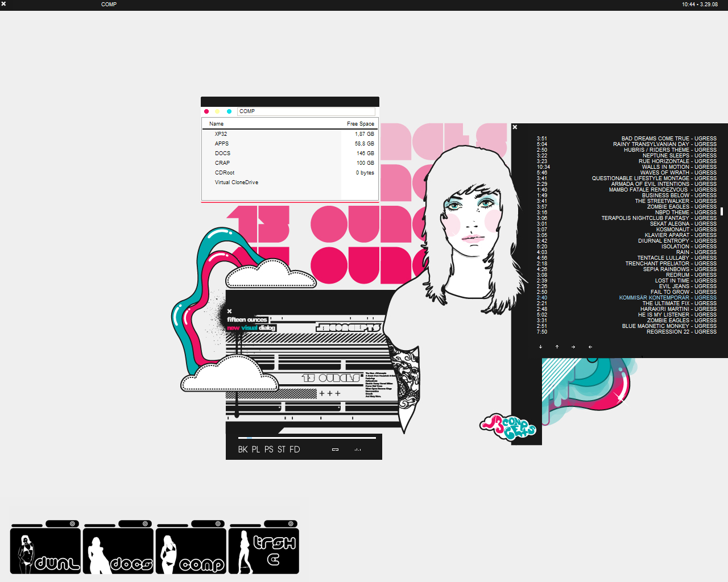Play track RAINY TRANSYLVANIAN DAY

[665, 144]
